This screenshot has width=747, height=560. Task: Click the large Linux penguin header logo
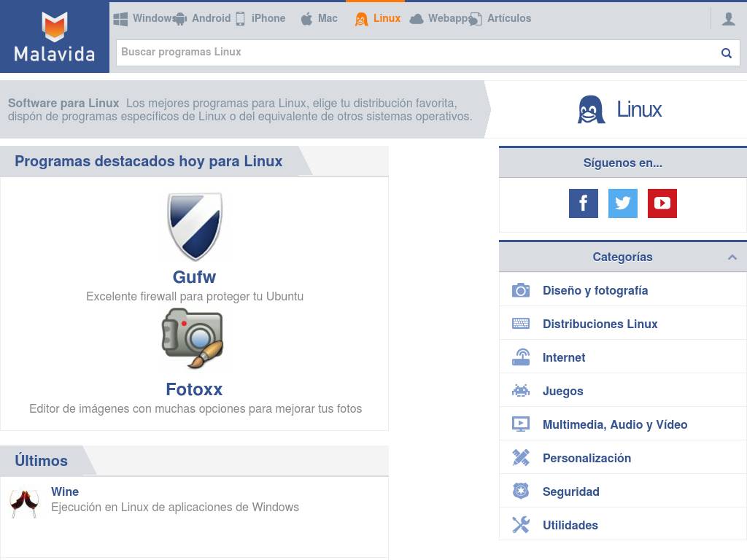click(x=591, y=109)
